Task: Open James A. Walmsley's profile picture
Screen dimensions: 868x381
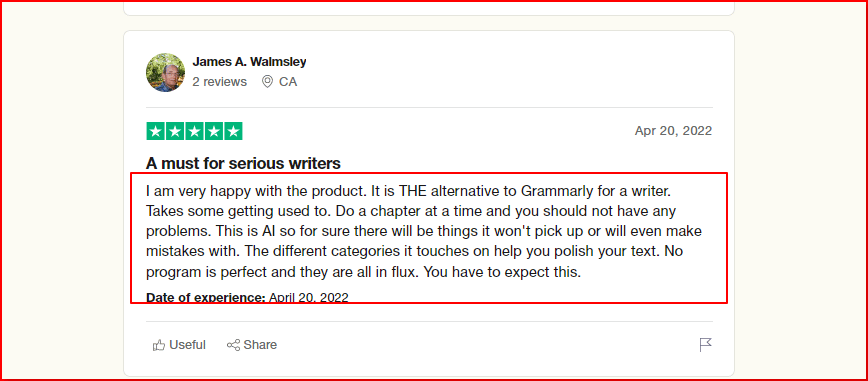Action: pos(166,73)
